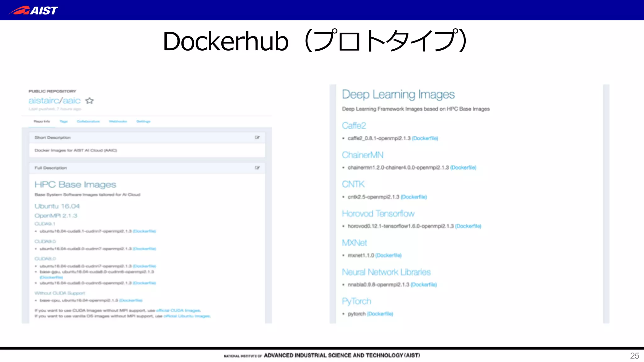Open the ChainerMN Dockerfile link
The height and width of the screenshot is (362, 644).
(463, 167)
